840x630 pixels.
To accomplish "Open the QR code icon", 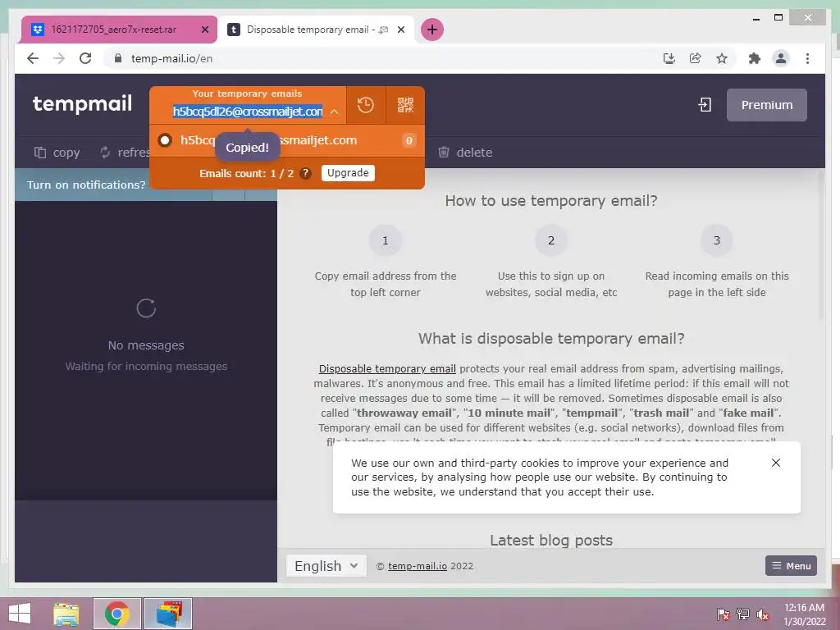I will pyautogui.click(x=405, y=105).
